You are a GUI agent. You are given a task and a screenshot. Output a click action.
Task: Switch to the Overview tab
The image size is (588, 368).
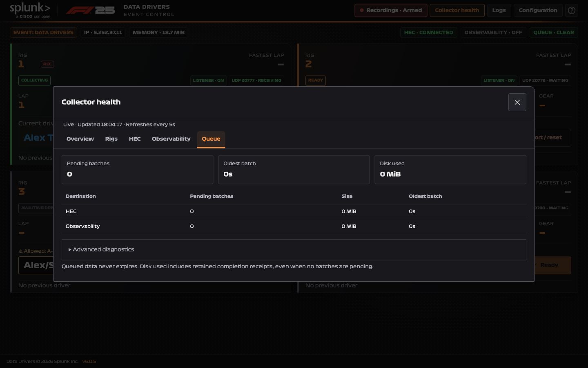click(x=80, y=139)
